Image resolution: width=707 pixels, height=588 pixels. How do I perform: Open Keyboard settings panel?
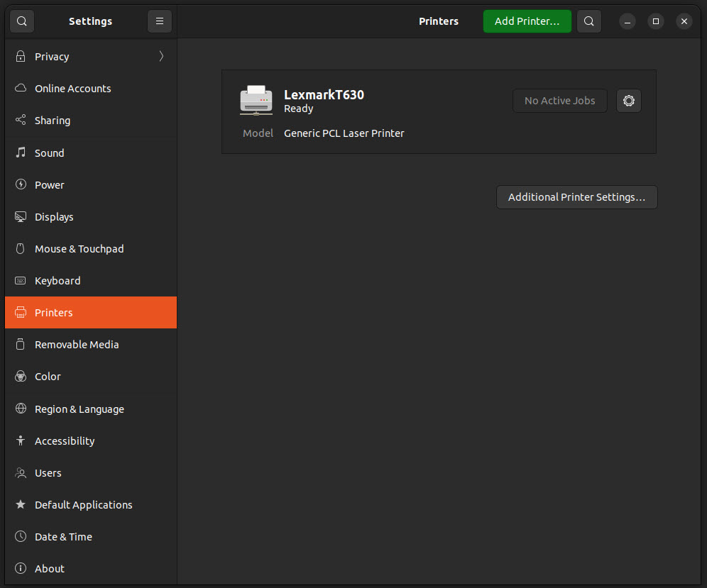(57, 281)
